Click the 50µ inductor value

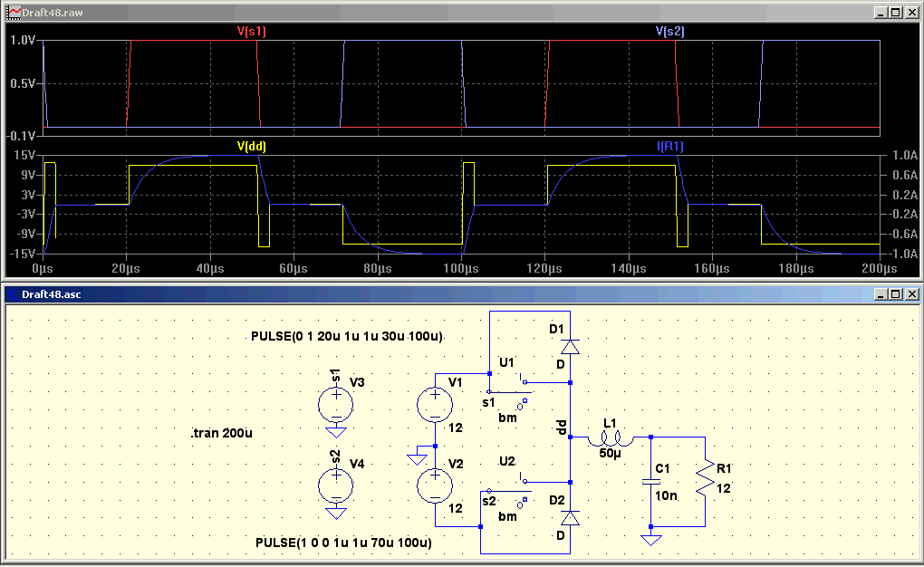(610, 454)
